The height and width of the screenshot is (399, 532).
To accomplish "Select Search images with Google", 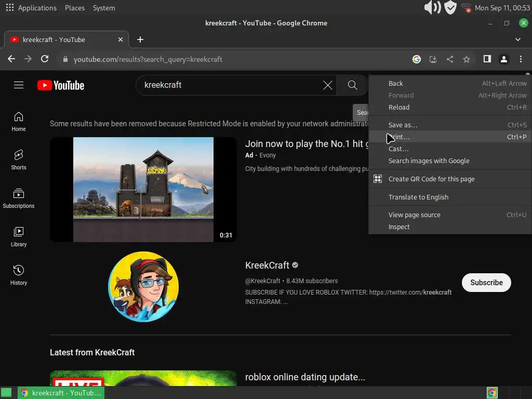I will pyautogui.click(x=450, y=161).
